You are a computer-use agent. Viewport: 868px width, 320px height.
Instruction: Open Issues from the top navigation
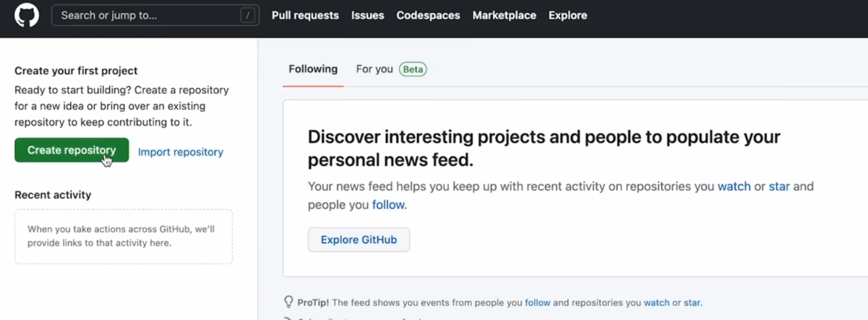click(x=367, y=15)
